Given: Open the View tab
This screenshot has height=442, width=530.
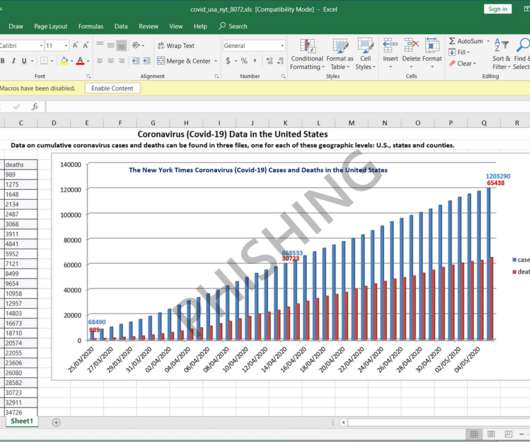Looking at the screenshot, I should [x=176, y=26].
